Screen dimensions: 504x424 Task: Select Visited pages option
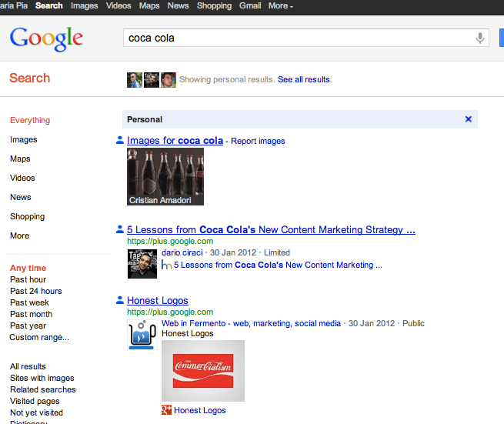click(35, 401)
